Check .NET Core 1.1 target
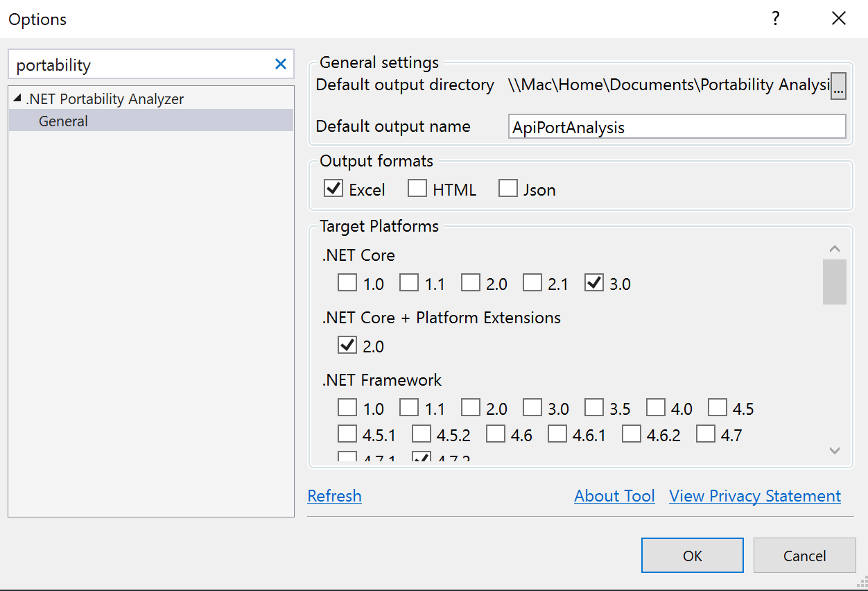 [x=409, y=283]
